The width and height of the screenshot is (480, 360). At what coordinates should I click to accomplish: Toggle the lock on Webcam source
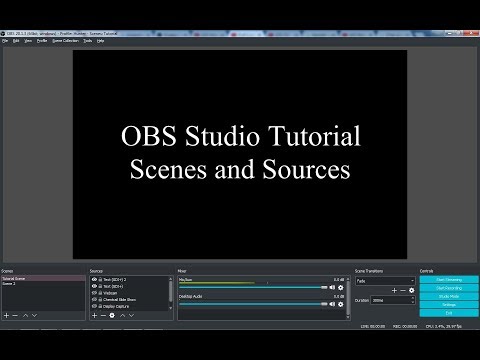(x=100, y=293)
